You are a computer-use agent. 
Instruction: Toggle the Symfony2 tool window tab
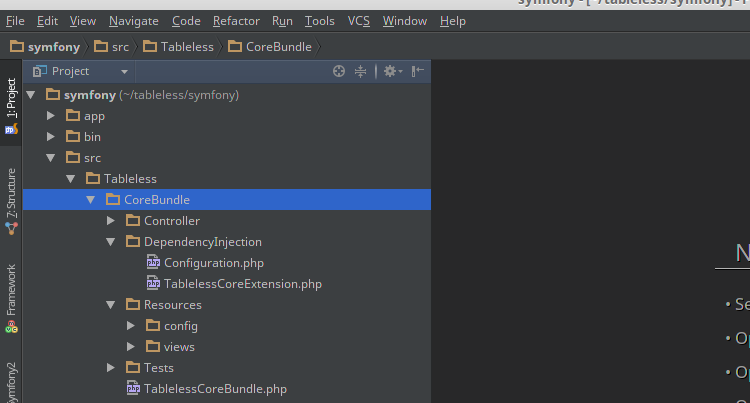click(11, 382)
